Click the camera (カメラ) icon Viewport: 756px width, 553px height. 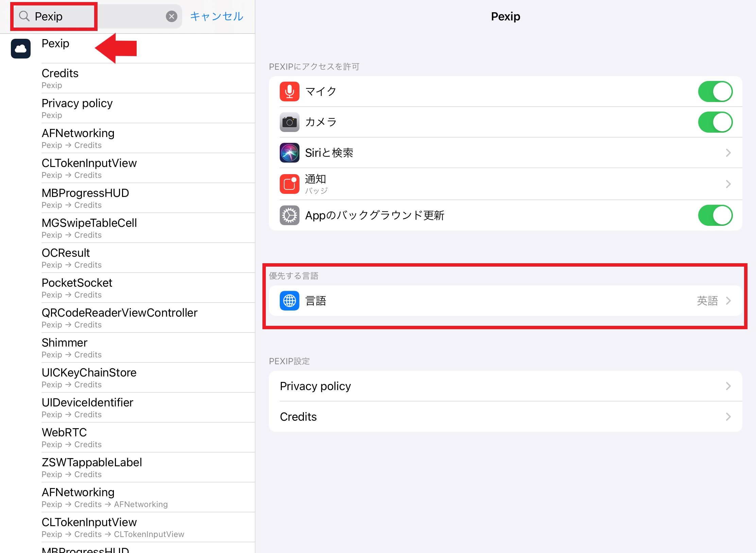(x=290, y=122)
